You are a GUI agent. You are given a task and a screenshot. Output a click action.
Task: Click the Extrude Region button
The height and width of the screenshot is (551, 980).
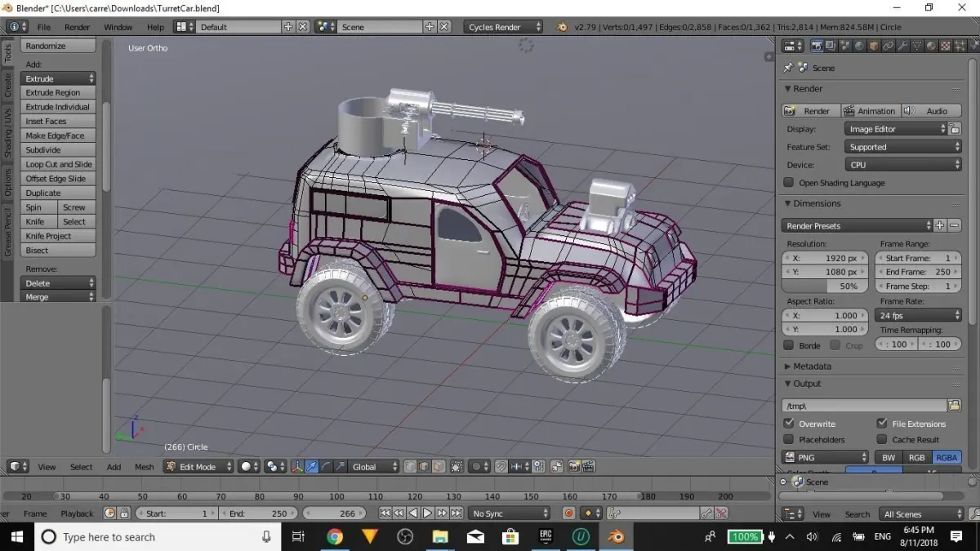tap(58, 92)
